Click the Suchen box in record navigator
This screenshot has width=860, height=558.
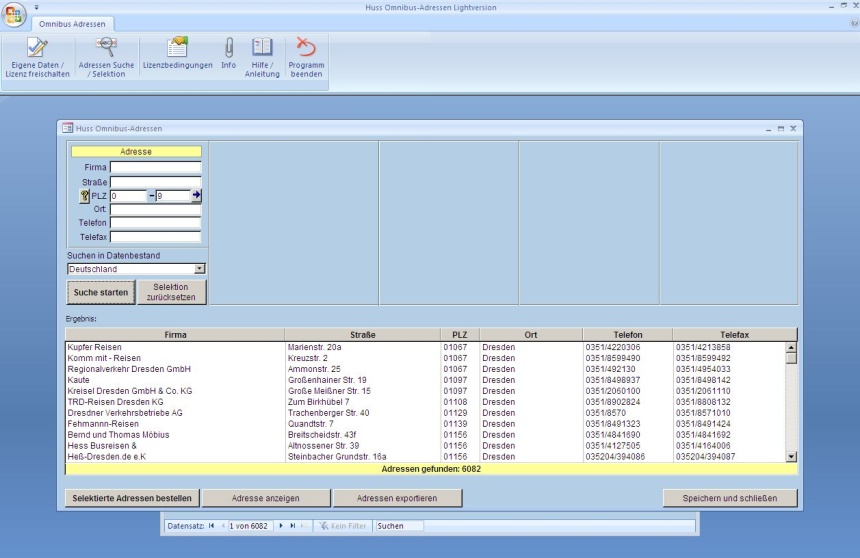point(399,526)
